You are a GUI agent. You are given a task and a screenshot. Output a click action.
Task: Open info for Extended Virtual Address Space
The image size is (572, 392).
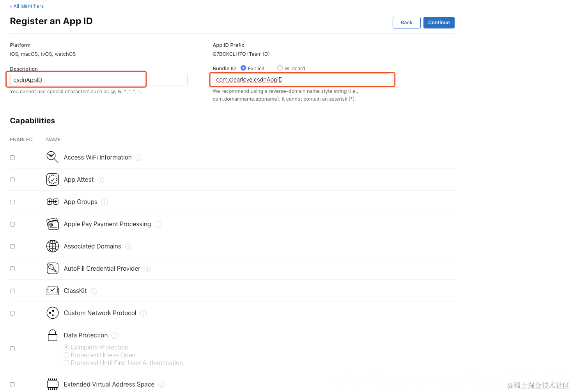tap(161, 385)
